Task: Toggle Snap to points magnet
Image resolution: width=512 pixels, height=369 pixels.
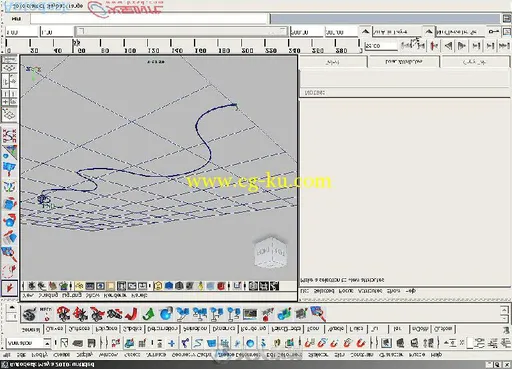Action: point(335,343)
